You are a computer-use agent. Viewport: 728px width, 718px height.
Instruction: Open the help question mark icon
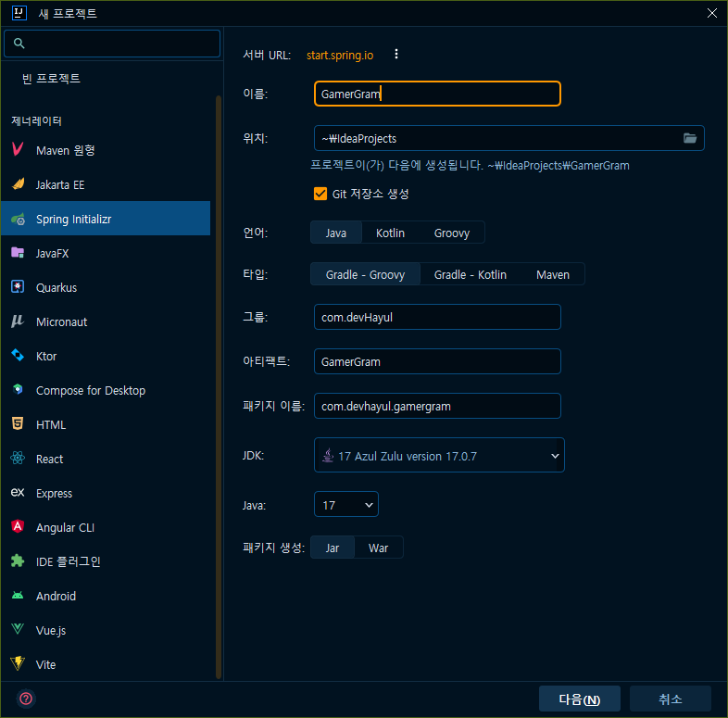point(26,699)
